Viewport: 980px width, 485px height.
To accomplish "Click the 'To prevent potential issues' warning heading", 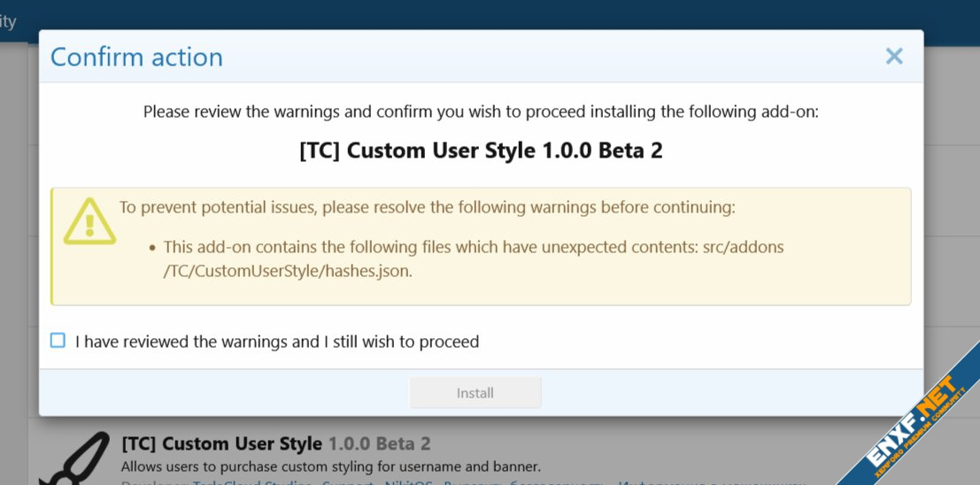I will pos(428,208).
